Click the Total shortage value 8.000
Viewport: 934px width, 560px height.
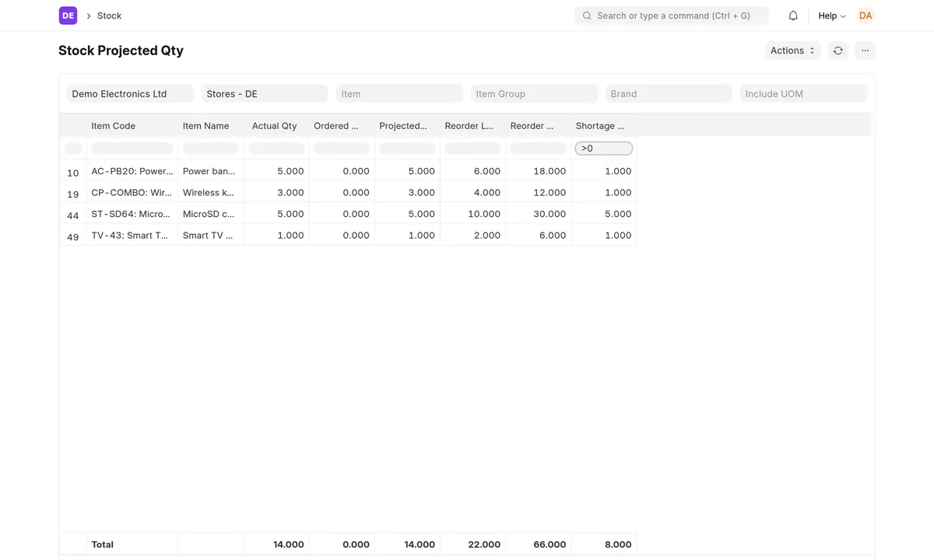pyautogui.click(x=604, y=544)
